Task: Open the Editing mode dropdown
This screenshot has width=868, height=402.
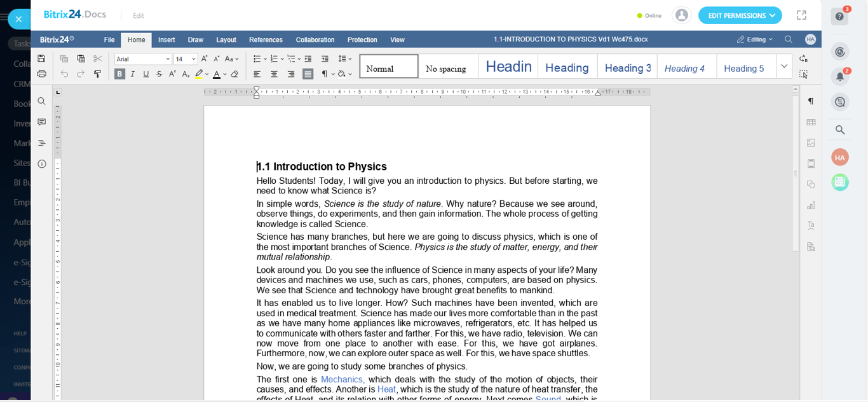Action: tap(755, 39)
